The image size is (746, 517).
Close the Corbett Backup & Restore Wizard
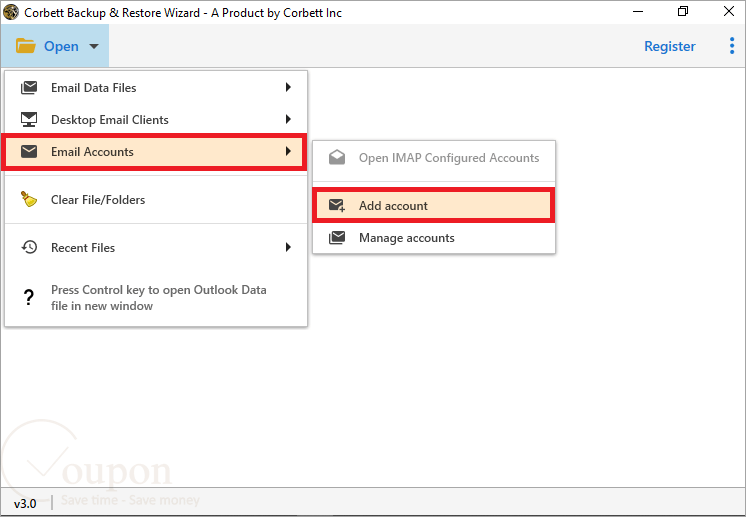coord(728,11)
